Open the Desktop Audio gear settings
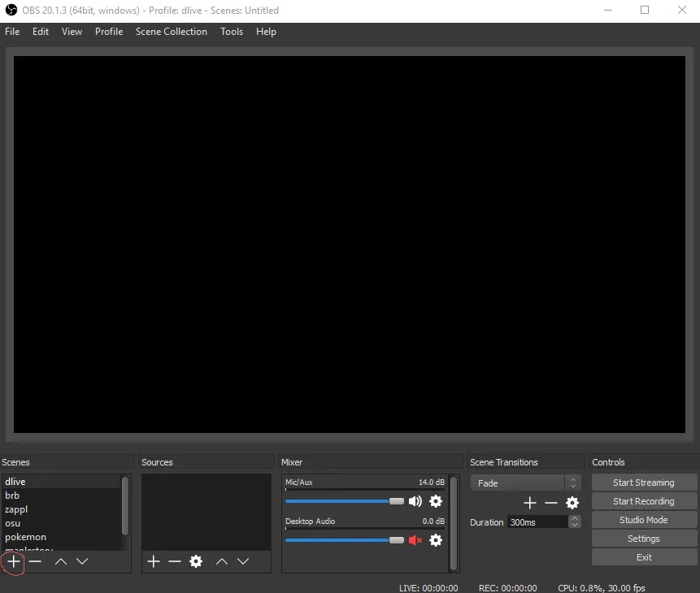The image size is (700, 593). (x=436, y=540)
